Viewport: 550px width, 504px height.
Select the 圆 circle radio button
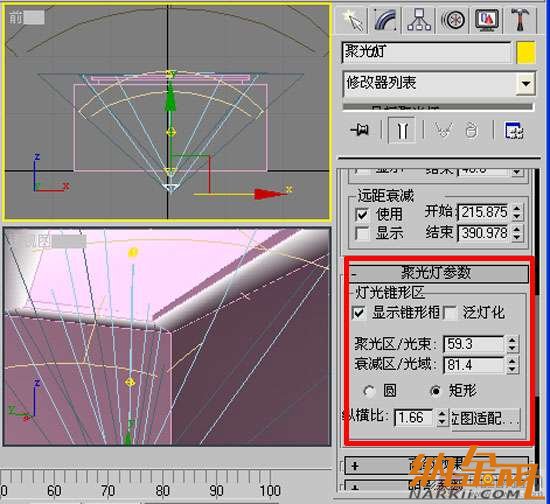click(369, 391)
